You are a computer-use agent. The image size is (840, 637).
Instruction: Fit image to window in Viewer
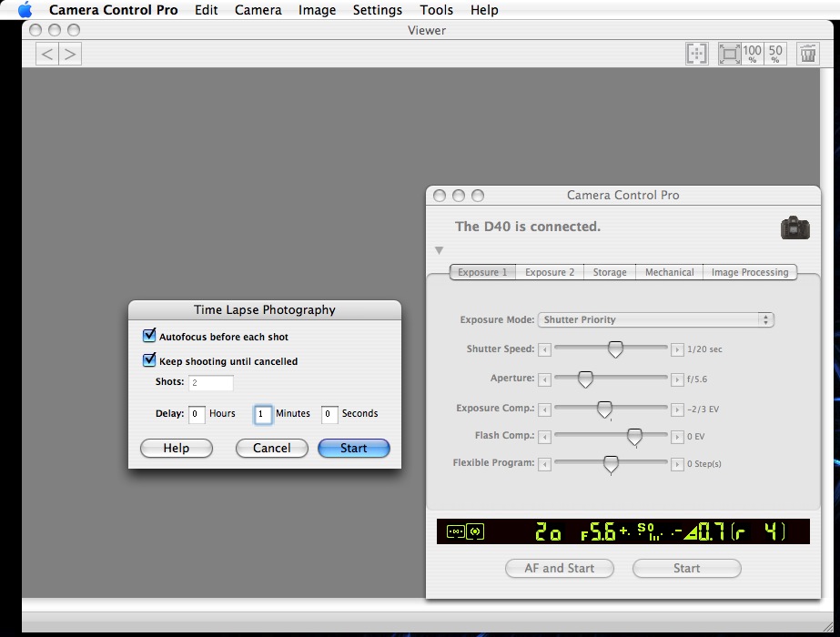point(729,54)
